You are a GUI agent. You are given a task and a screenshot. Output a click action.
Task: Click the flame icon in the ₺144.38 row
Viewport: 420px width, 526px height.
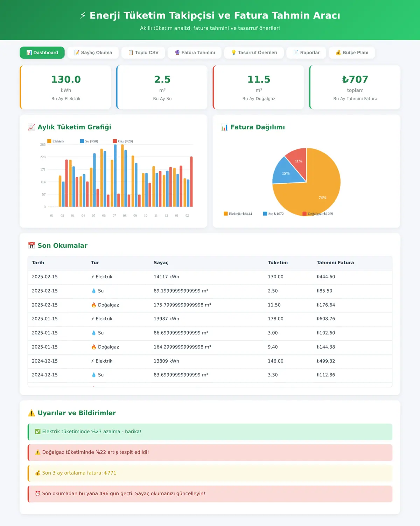point(94,347)
